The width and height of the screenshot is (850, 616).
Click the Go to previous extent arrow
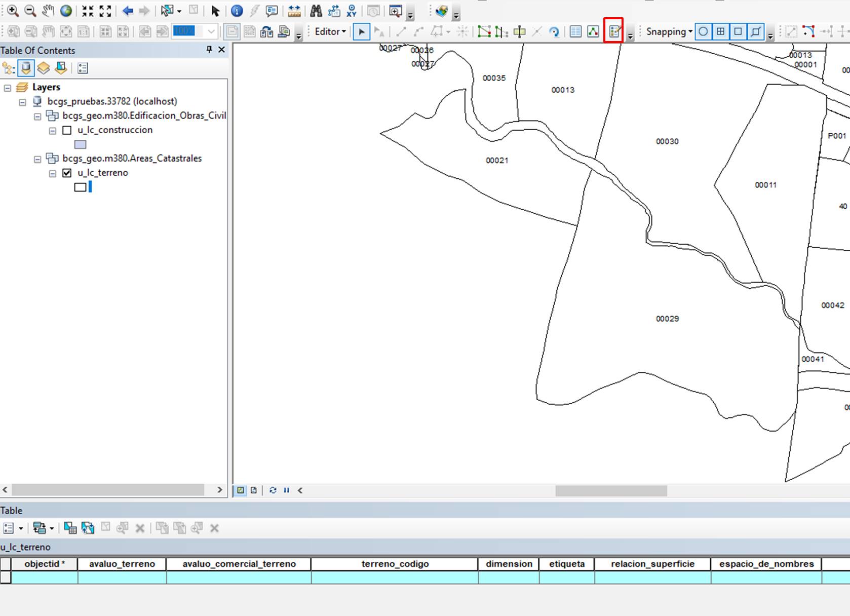point(128,11)
